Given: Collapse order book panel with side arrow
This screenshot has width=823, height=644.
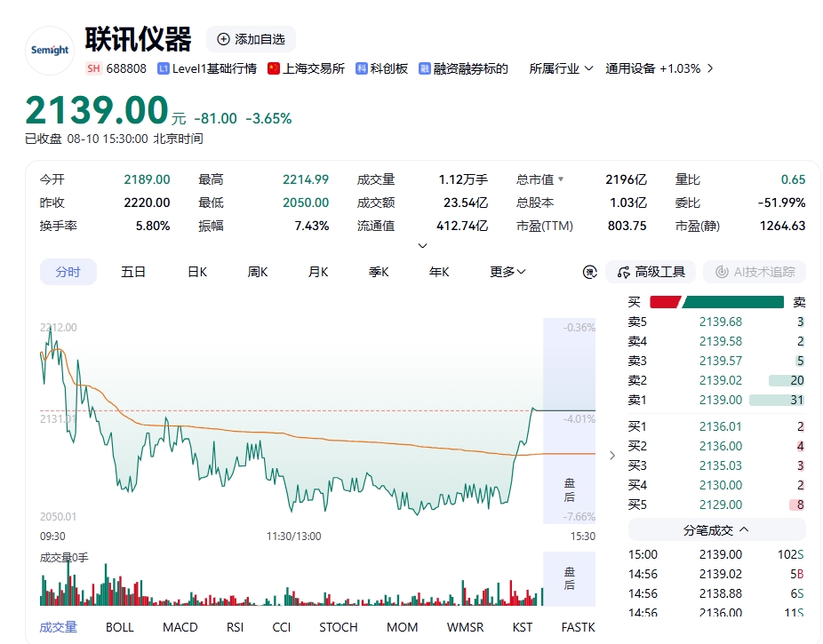Looking at the screenshot, I should [612, 455].
